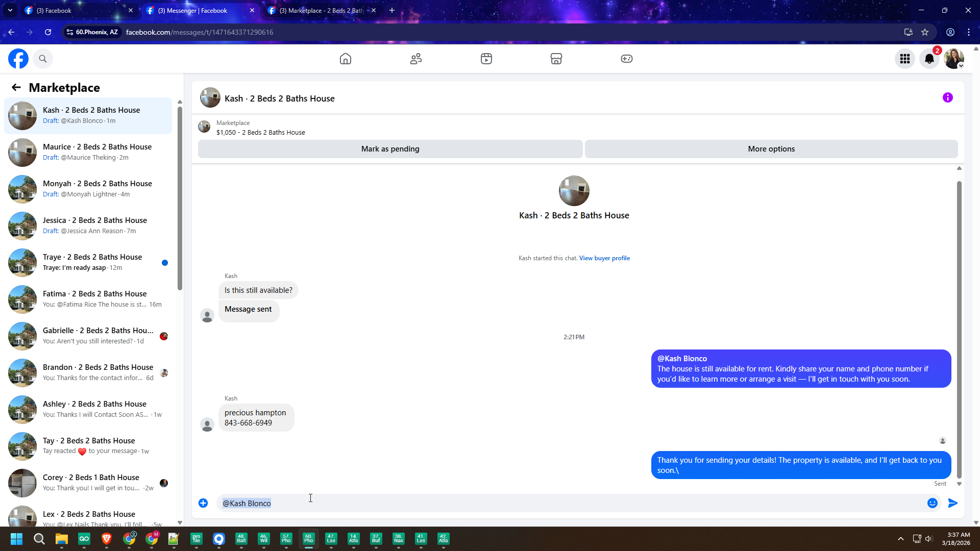Screen dimensions: 980x551
Task: Open Corey 2 Beds 1 Bath House chat
Action: [88, 483]
